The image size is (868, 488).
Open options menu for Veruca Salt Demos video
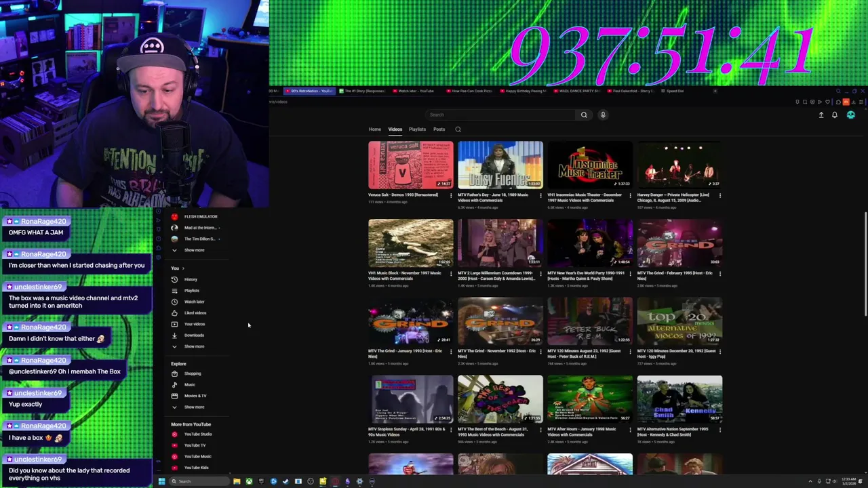tap(451, 195)
